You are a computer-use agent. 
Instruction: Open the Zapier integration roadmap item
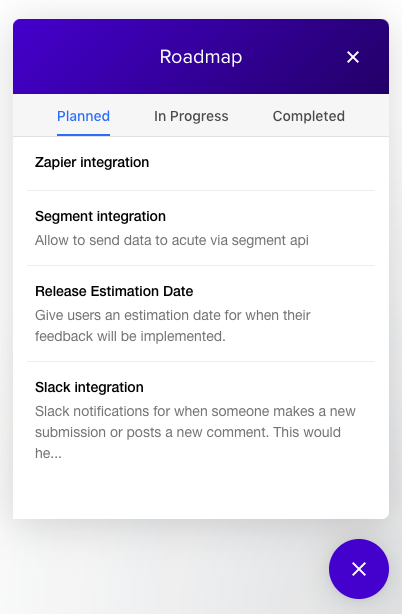click(x=201, y=164)
